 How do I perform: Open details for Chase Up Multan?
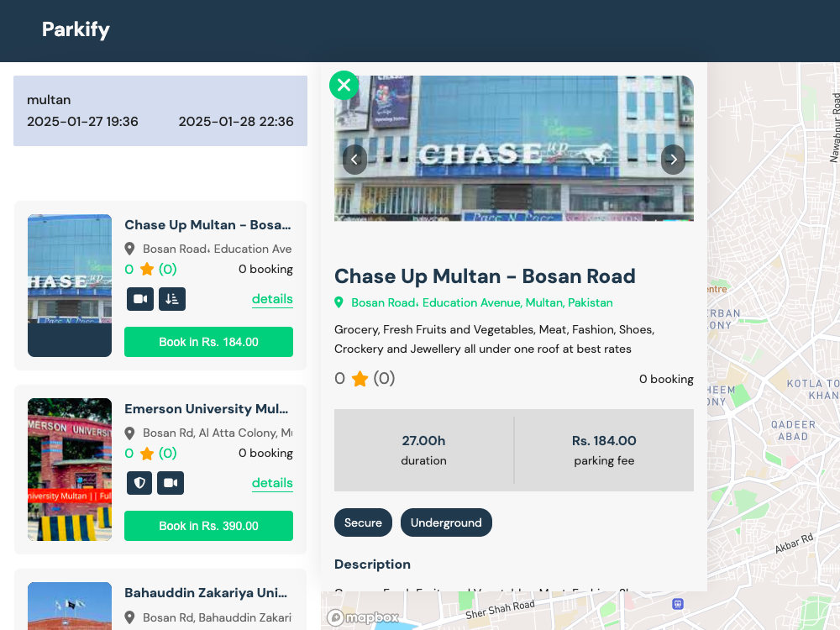point(272,299)
